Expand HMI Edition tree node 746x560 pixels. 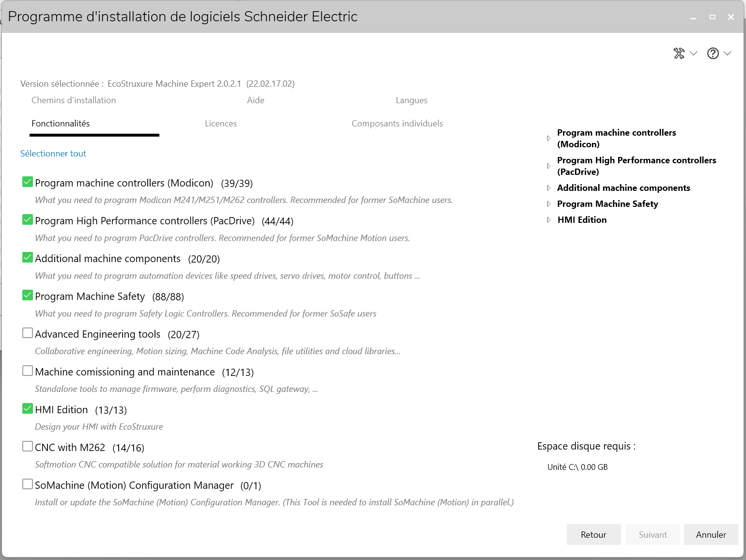(548, 220)
